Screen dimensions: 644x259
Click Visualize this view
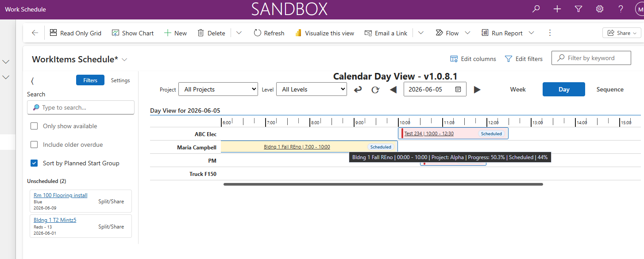pyautogui.click(x=324, y=33)
